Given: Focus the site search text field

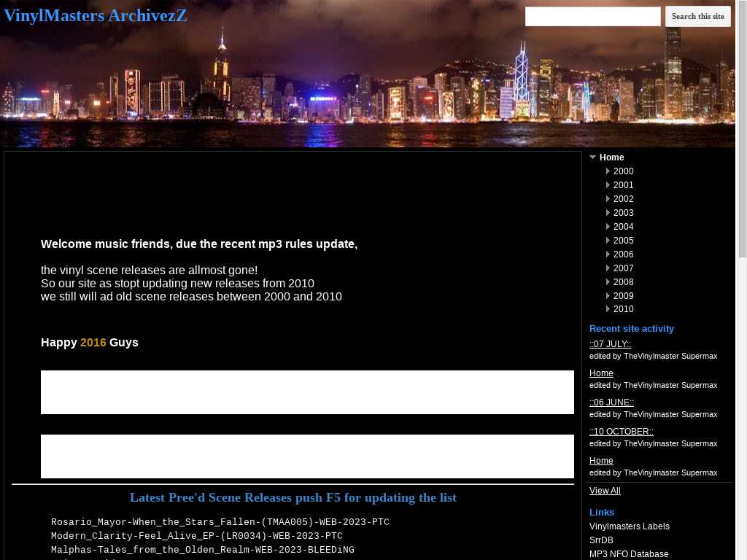Looking at the screenshot, I should pos(592,17).
